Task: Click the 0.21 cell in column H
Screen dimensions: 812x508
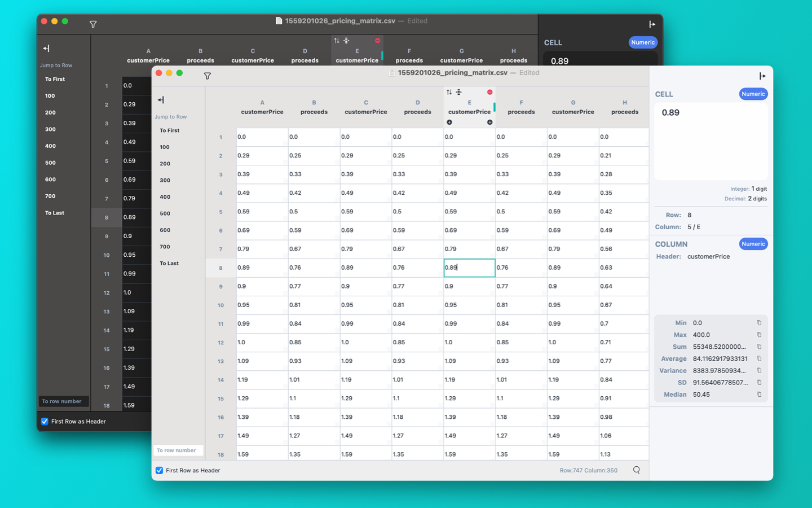Action: 624,156
